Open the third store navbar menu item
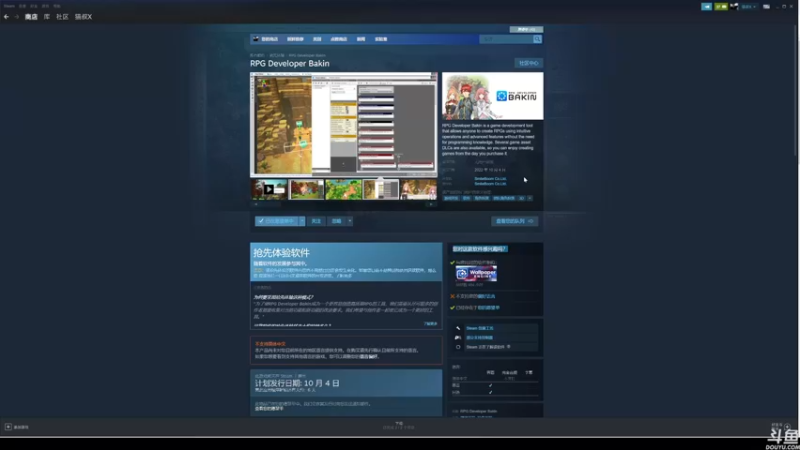Screen dimensions: 800x450 coord(317,39)
